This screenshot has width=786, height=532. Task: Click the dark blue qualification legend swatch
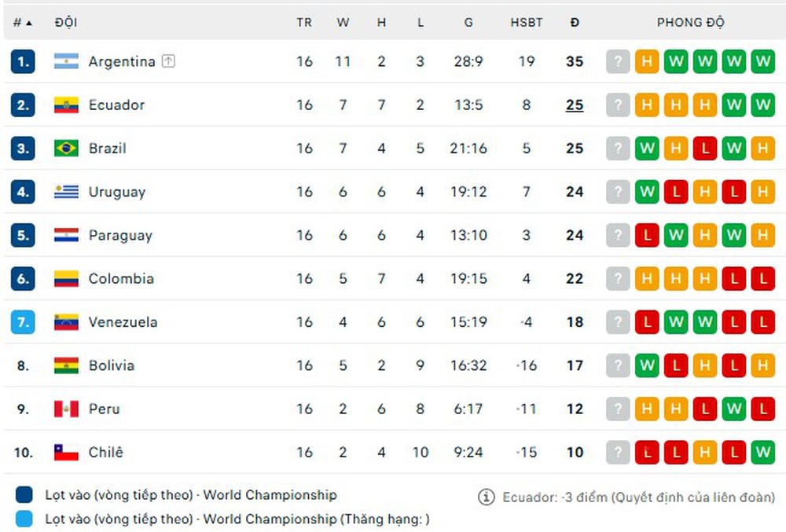(24, 495)
